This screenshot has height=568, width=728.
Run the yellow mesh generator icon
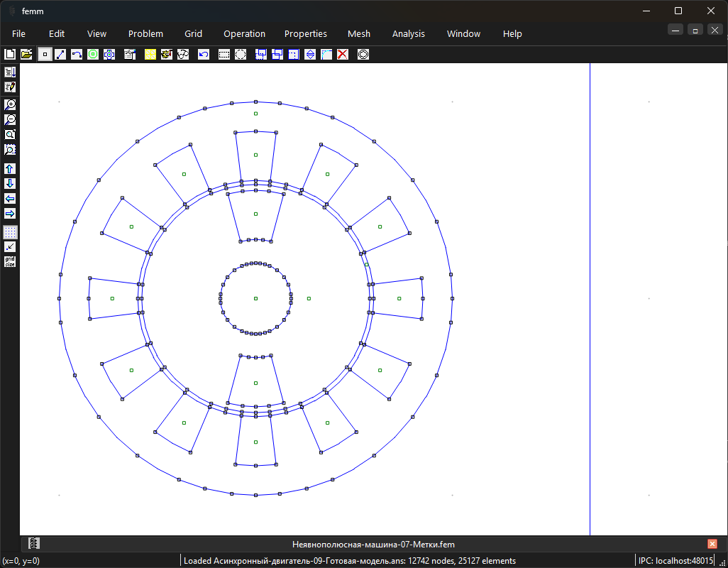coord(150,55)
